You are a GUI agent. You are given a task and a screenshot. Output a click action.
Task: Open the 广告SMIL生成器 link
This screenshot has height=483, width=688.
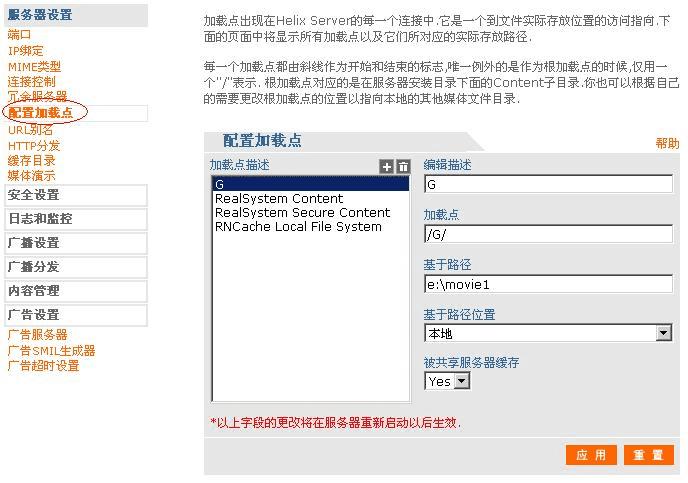point(51,351)
